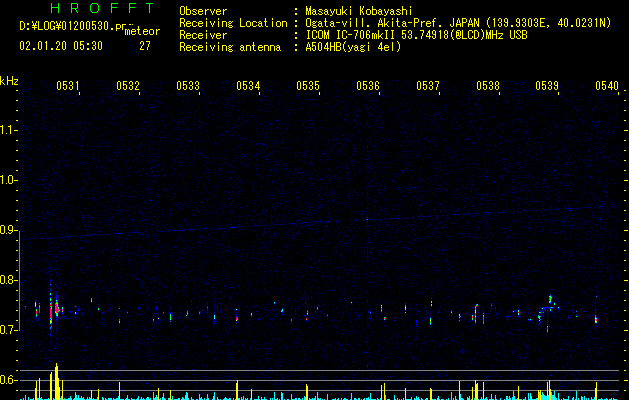Click the 1.1 kHz axis label

click(x=9, y=130)
